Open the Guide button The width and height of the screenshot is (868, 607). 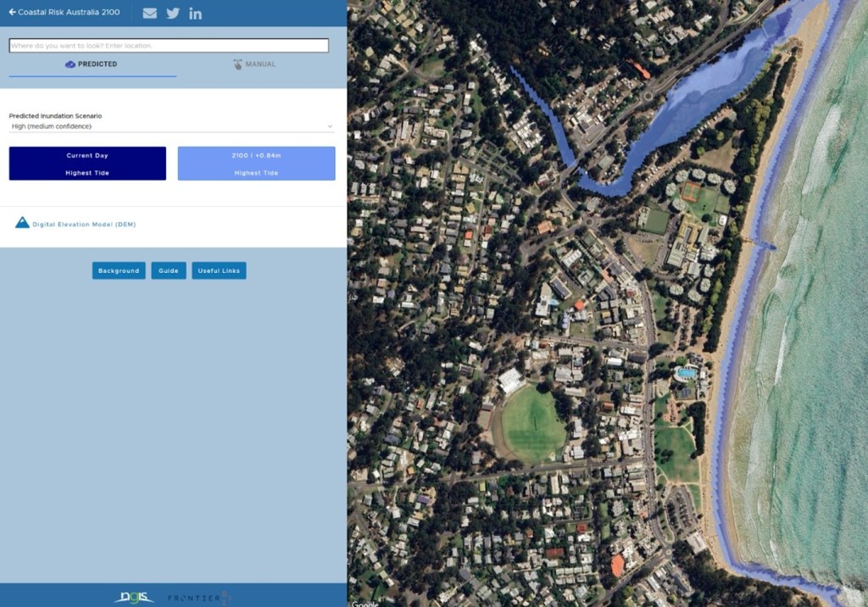click(x=169, y=270)
